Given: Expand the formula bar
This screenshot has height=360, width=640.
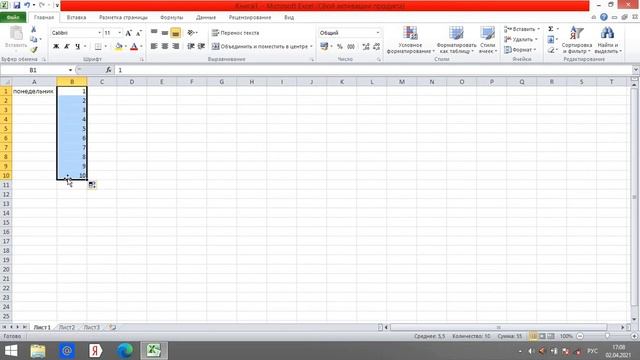Looking at the screenshot, I should [635, 70].
